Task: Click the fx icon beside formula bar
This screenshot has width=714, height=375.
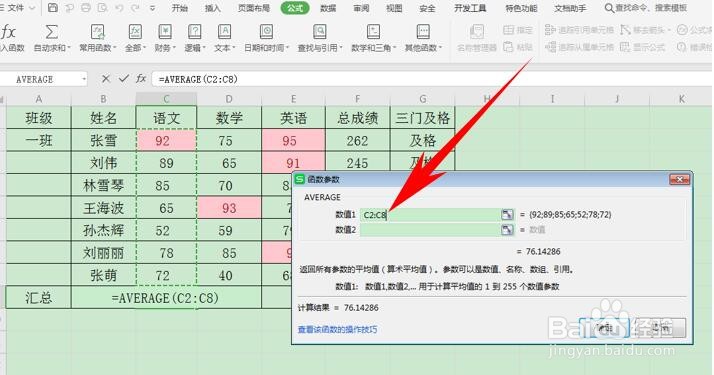Action: point(141,79)
